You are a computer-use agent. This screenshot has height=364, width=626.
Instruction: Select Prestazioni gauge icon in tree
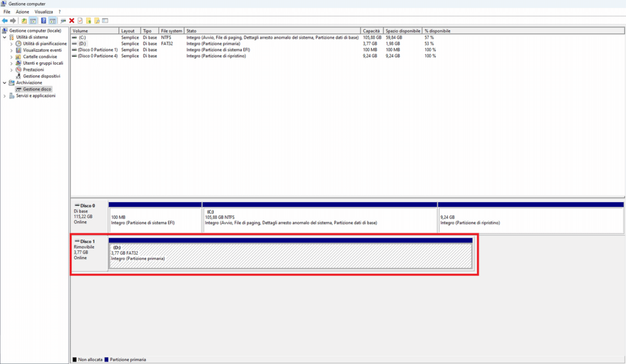pyautogui.click(x=18, y=70)
